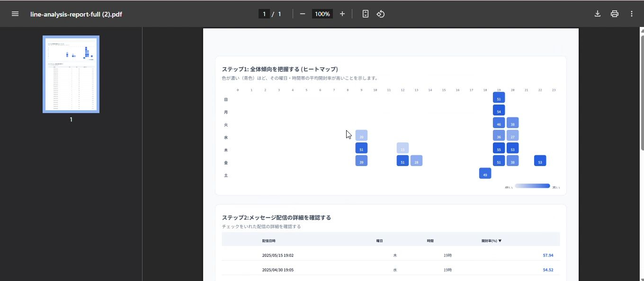This screenshot has width=644, height=281.
Task: Open the sidebar hamburger menu
Action: [15, 14]
